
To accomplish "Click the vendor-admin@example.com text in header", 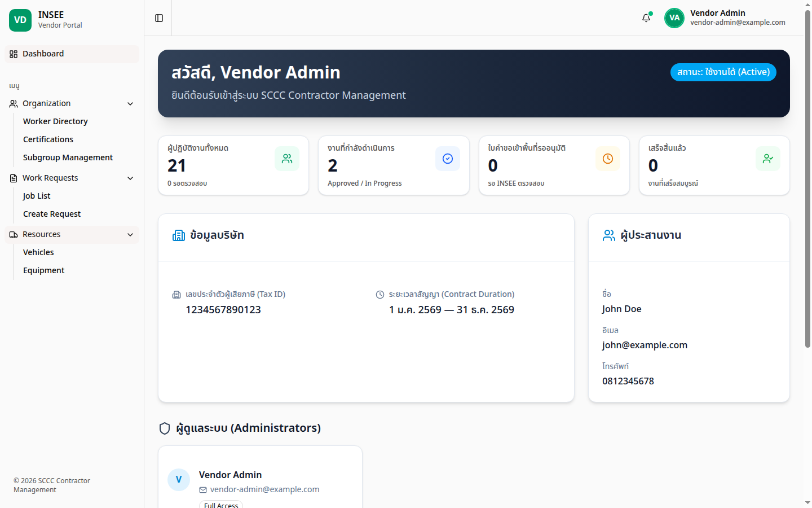I will pos(738,23).
